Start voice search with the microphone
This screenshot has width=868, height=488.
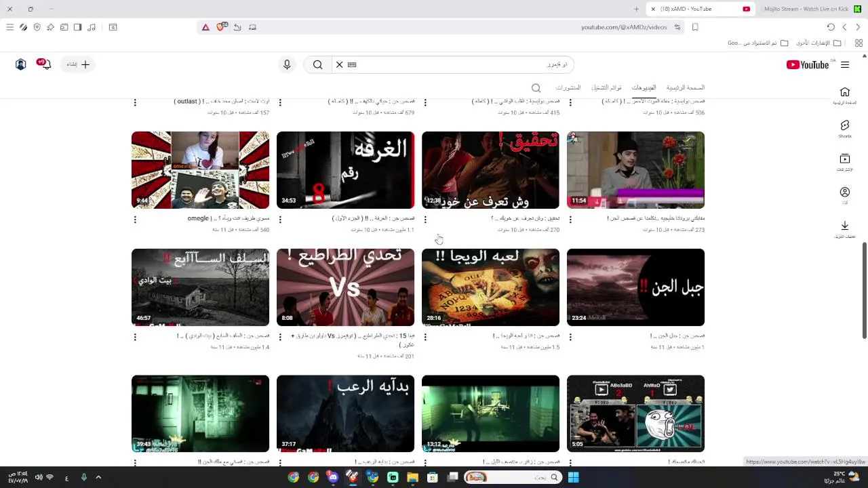click(x=287, y=64)
